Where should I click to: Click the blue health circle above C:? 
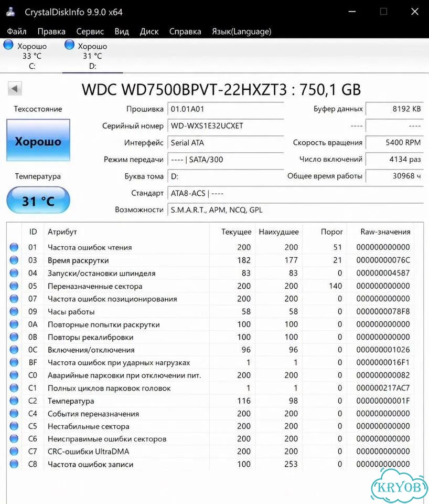pos(8,44)
